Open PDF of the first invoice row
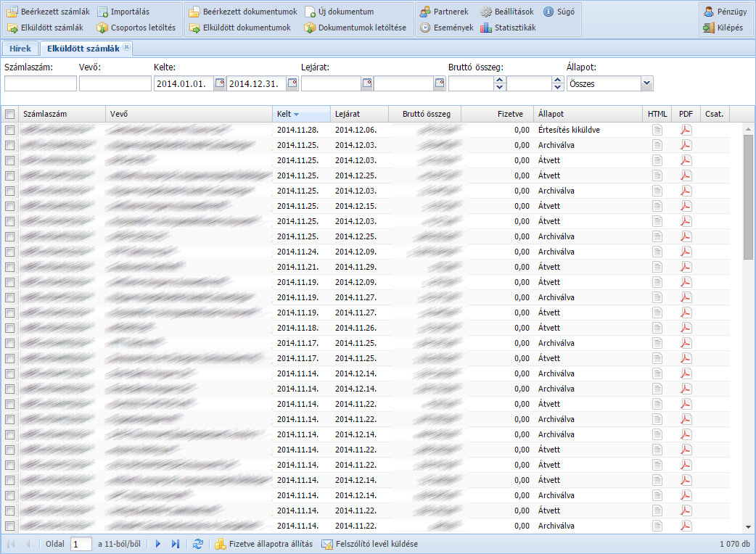756x554 pixels. pyautogui.click(x=686, y=130)
